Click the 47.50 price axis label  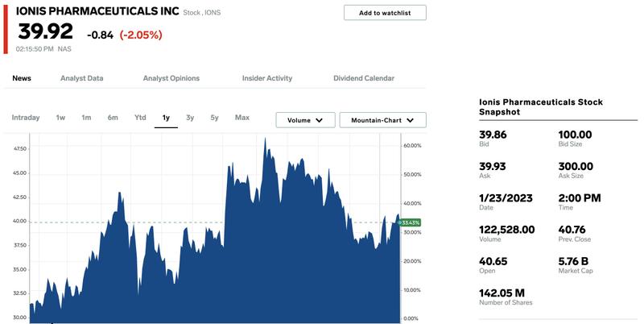[x=20, y=149]
